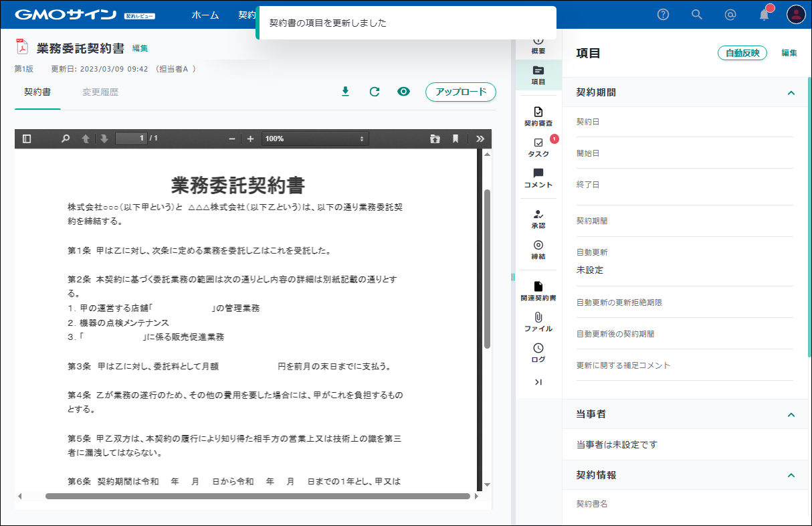The height and width of the screenshot is (526, 812).
Task: Open the ファイル attachment panel
Action: 538,322
